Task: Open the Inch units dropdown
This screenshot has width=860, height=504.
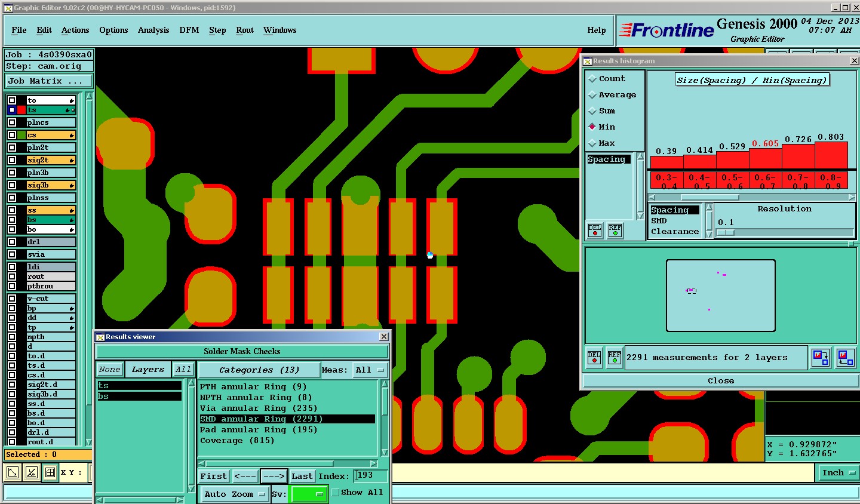Action: 837,473
